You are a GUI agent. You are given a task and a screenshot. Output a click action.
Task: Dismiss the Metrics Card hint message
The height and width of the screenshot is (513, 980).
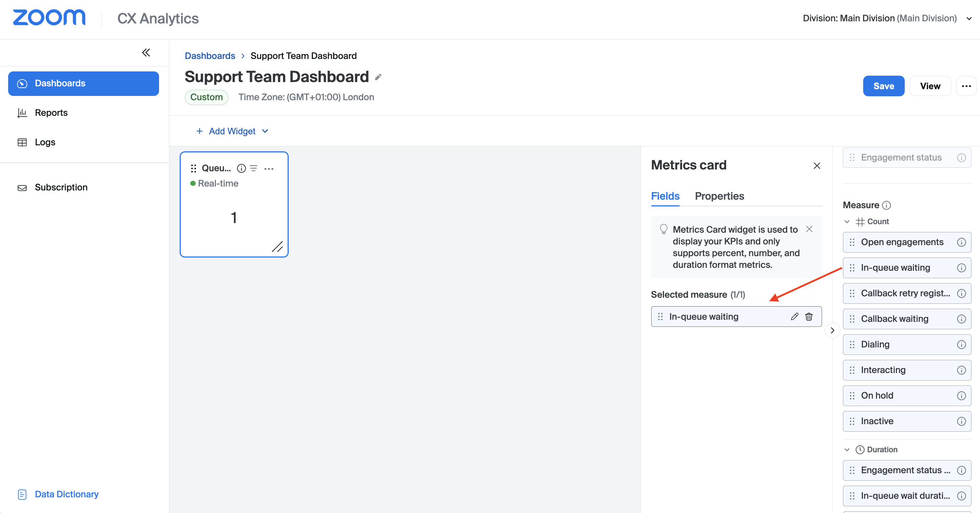coord(809,229)
